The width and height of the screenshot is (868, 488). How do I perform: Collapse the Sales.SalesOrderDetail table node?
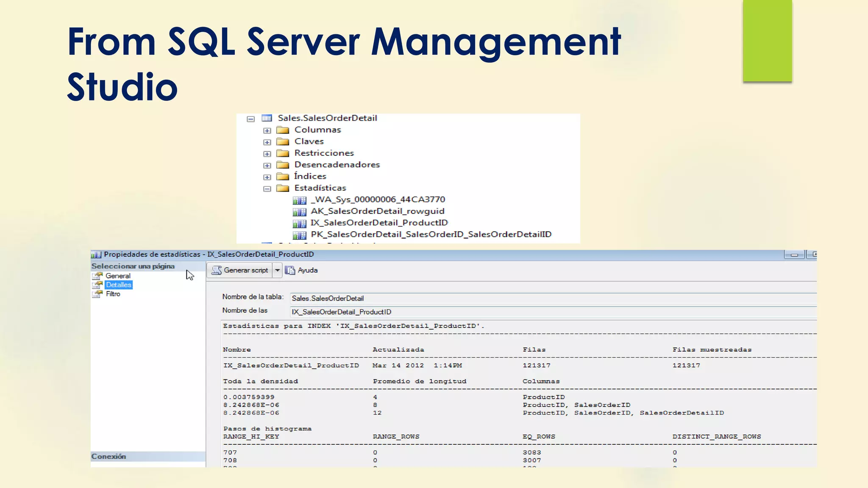pyautogui.click(x=250, y=119)
